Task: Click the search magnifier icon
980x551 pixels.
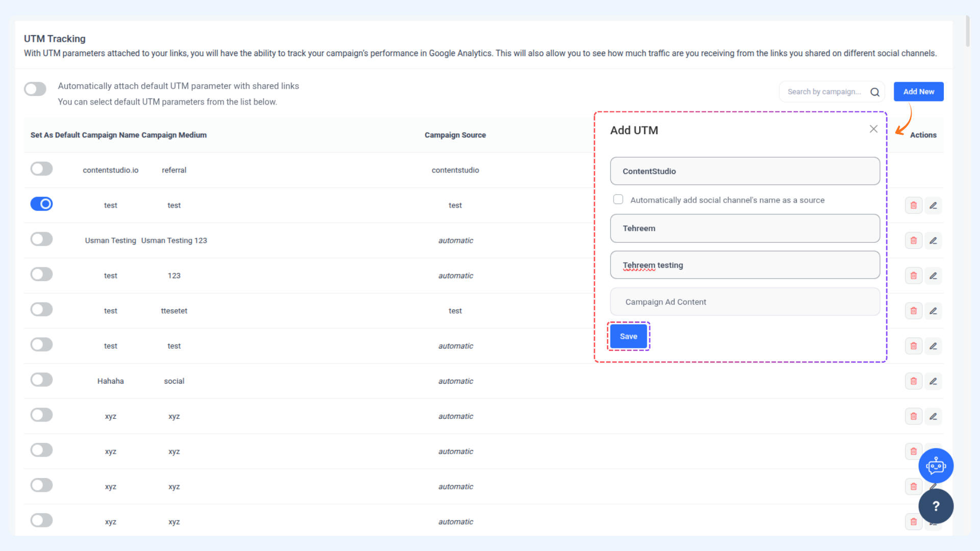Action: (875, 92)
